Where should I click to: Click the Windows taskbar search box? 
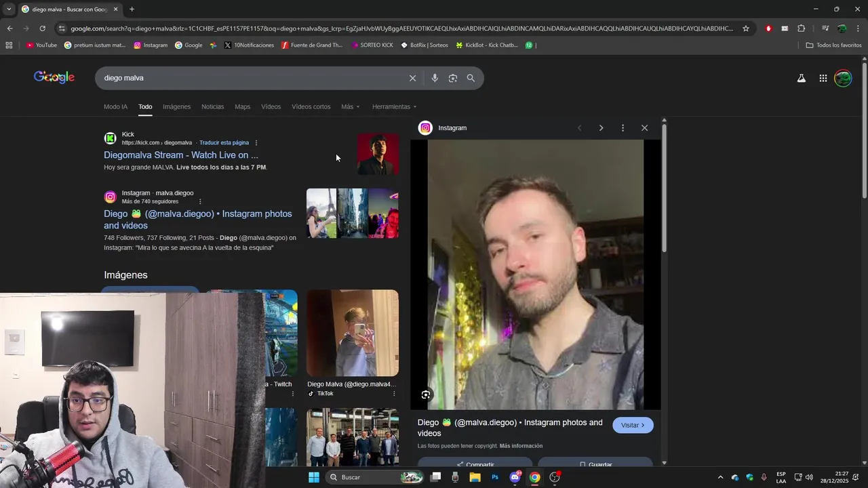click(374, 477)
